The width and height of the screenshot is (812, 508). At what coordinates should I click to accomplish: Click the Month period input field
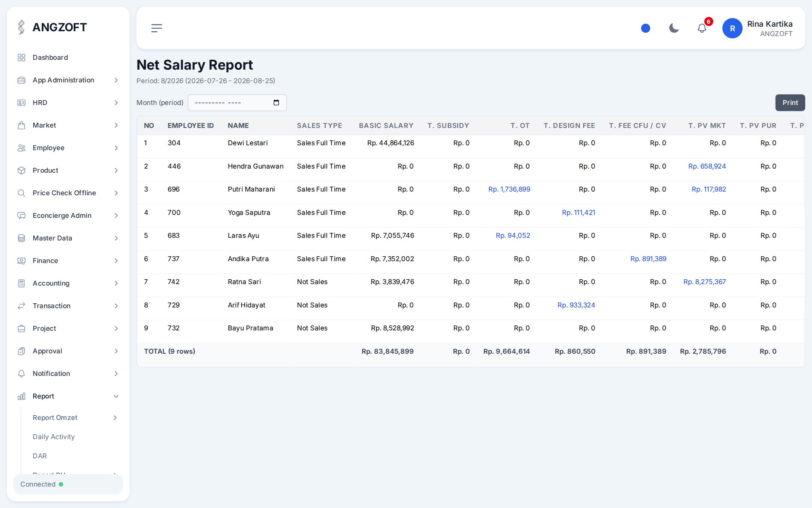click(x=237, y=103)
